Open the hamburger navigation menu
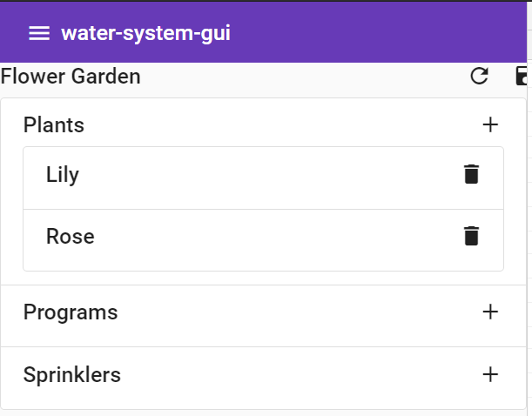The width and height of the screenshot is (532, 416). pos(38,33)
